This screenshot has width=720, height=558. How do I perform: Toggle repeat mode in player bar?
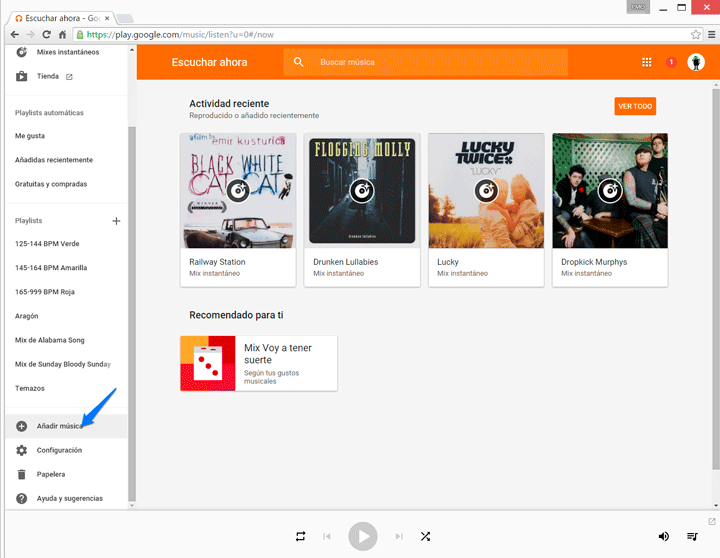tap(300, 536)
